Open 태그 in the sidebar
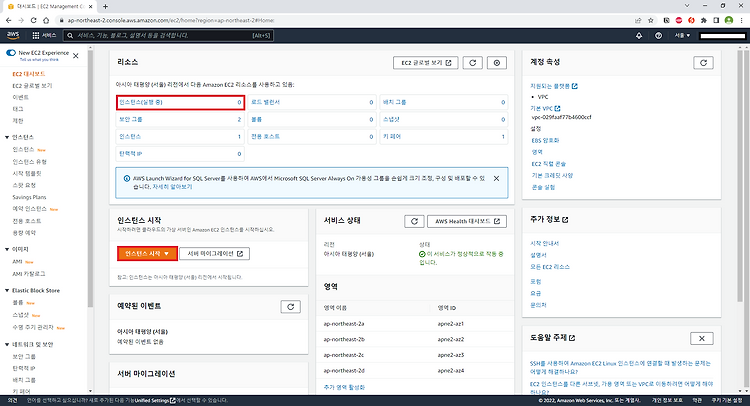This screenshot has width=750, height=406. click(x=18, y=109)
